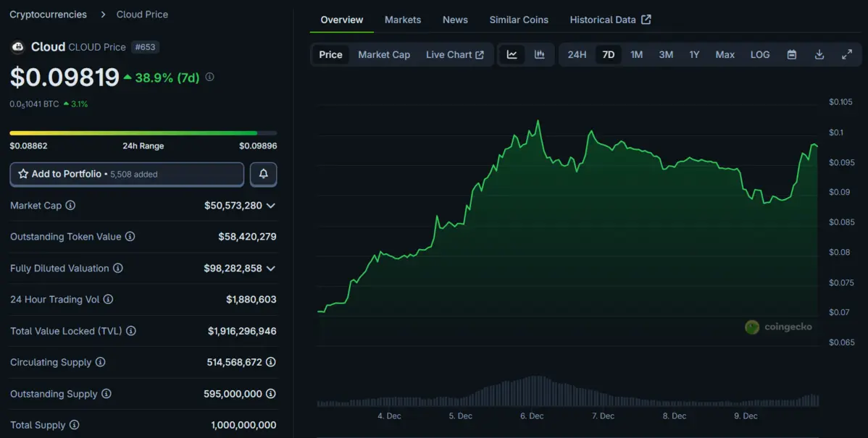Download the chart data

pos(819,54)
